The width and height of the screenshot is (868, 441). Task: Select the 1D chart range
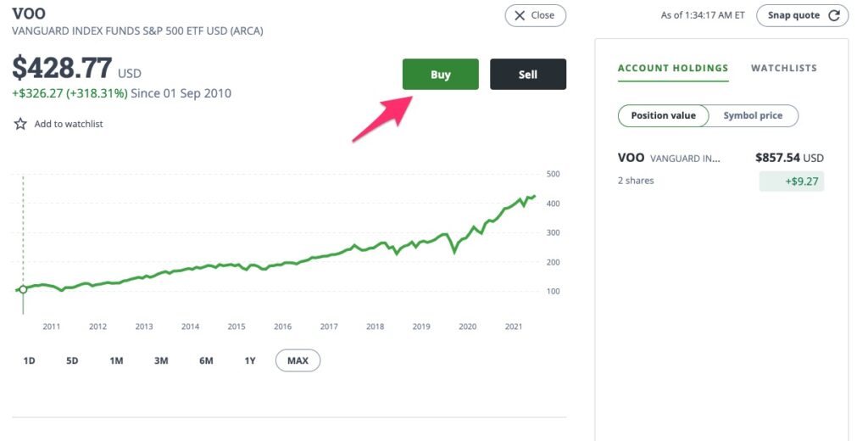click(x=29, y=360)
